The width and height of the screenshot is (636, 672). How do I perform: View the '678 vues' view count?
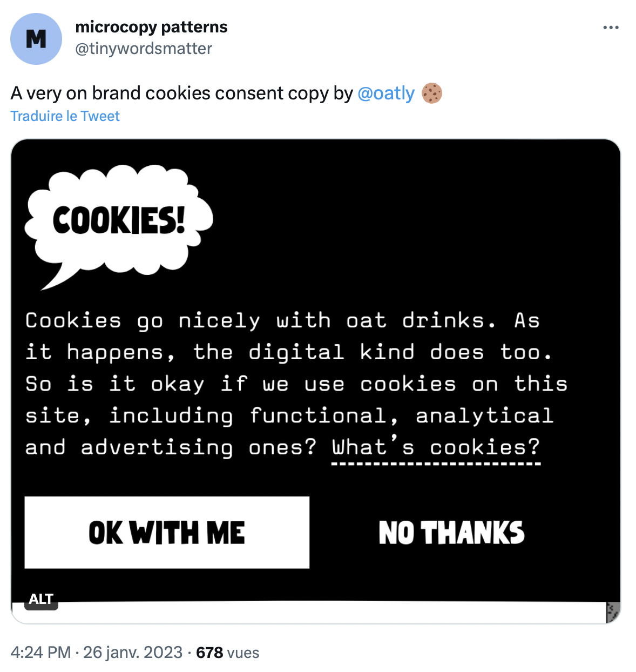(x=227, y=653)
